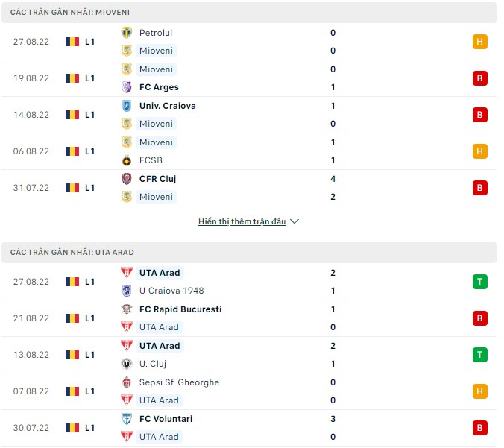Click the Univ. Craiova team crest
The image size is (504, 448).
click(126, 106)
